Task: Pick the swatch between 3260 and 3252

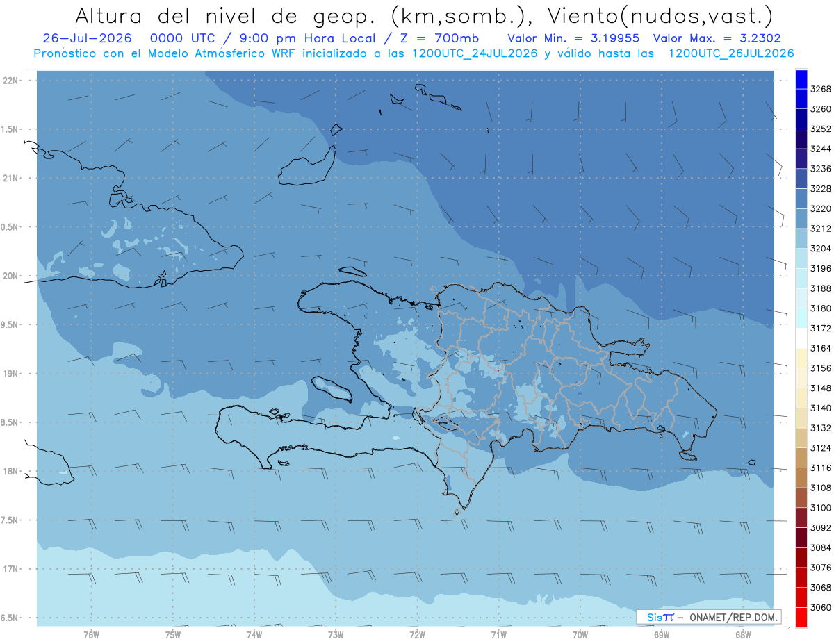Action: 801,119
